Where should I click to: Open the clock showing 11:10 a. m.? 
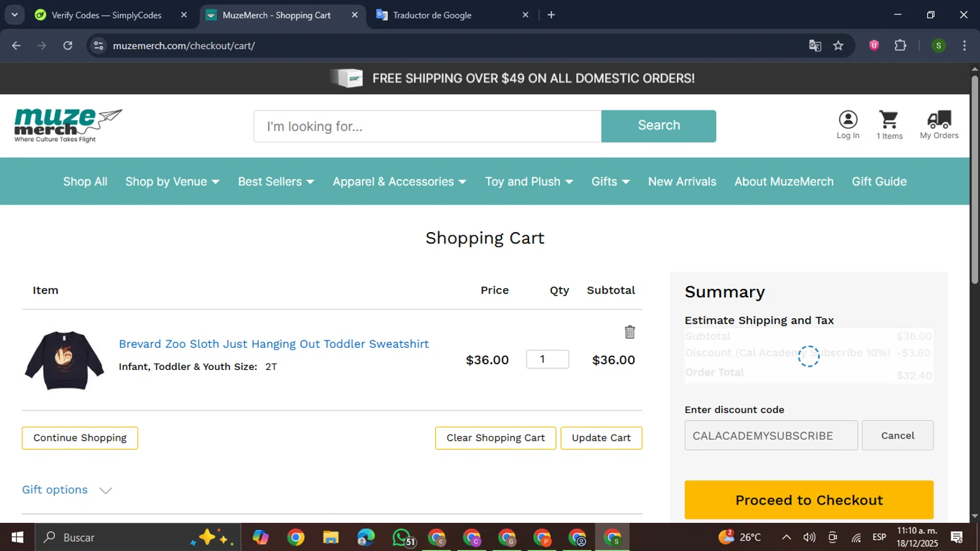click(x=917, y=537)
